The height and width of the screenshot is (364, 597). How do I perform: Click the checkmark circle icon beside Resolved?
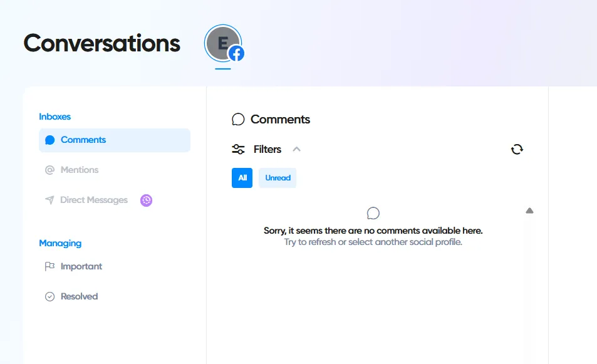(50, 297)
